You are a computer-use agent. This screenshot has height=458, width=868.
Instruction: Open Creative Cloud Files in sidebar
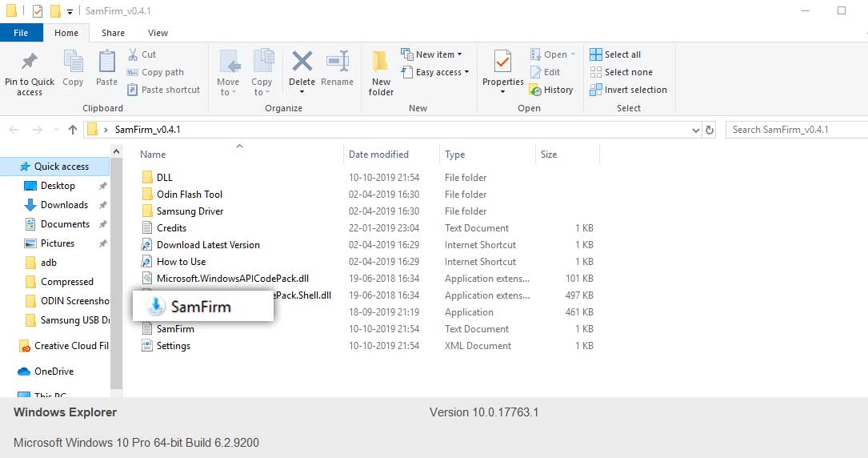click(64, 346)
